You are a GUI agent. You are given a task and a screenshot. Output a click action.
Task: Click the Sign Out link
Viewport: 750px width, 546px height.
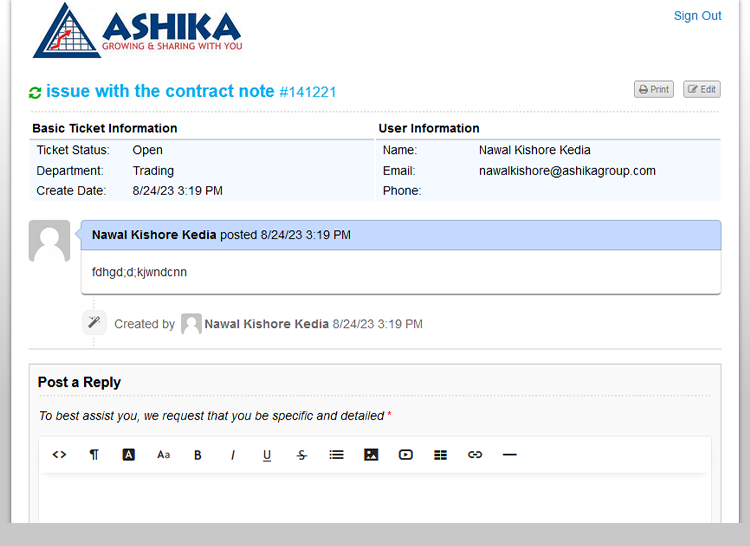[697, 16]
